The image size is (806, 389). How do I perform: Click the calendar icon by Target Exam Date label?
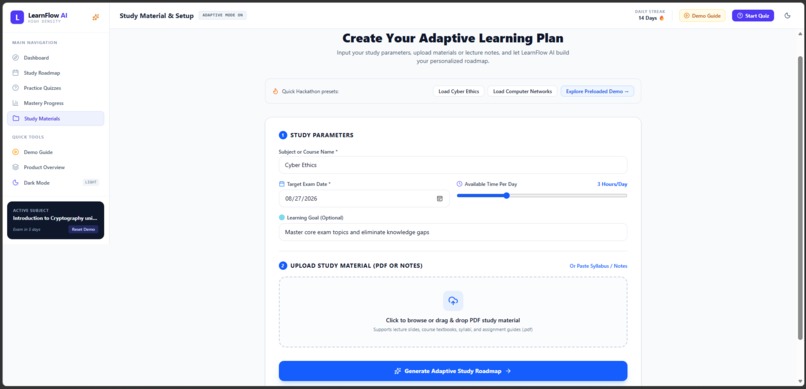pyautogui.click(x=282, y=183)
